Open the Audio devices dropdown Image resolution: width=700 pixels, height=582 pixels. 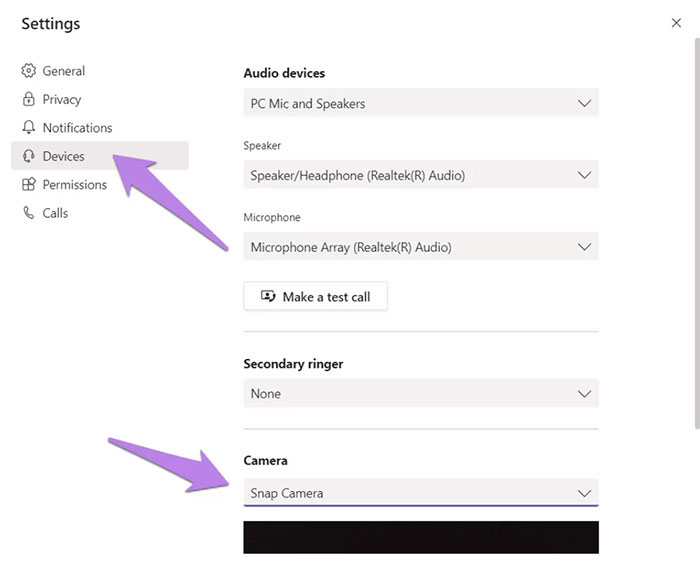pos(421,103)
